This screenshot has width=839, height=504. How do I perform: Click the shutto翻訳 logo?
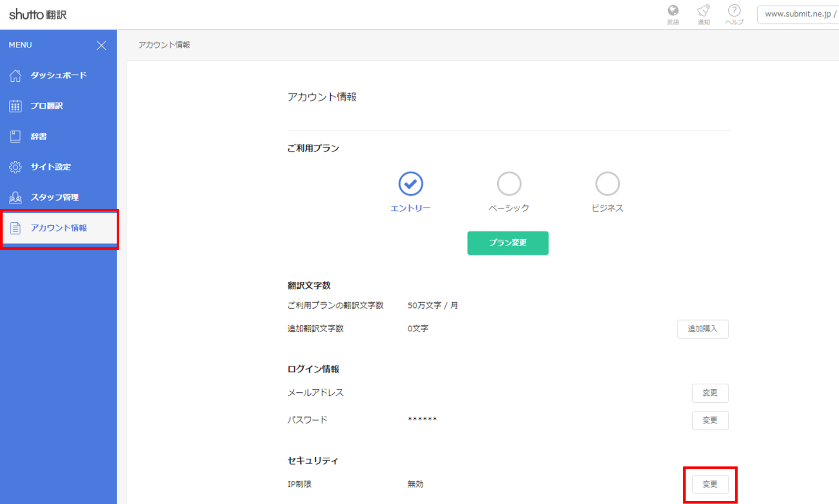37,14
